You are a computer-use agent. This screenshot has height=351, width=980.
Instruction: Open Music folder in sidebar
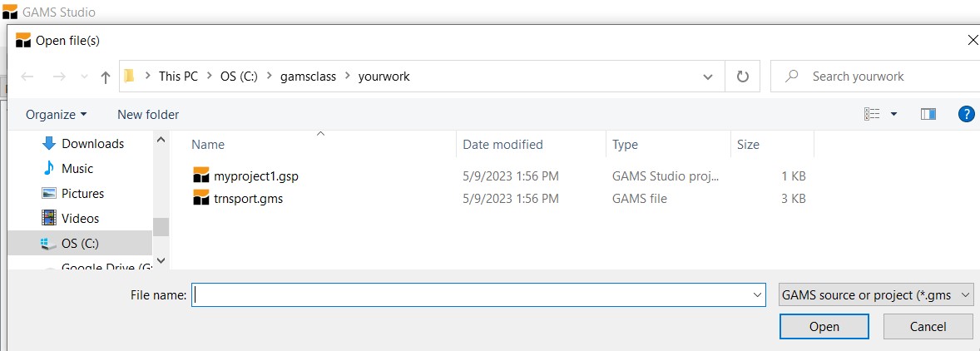point(77,168)
